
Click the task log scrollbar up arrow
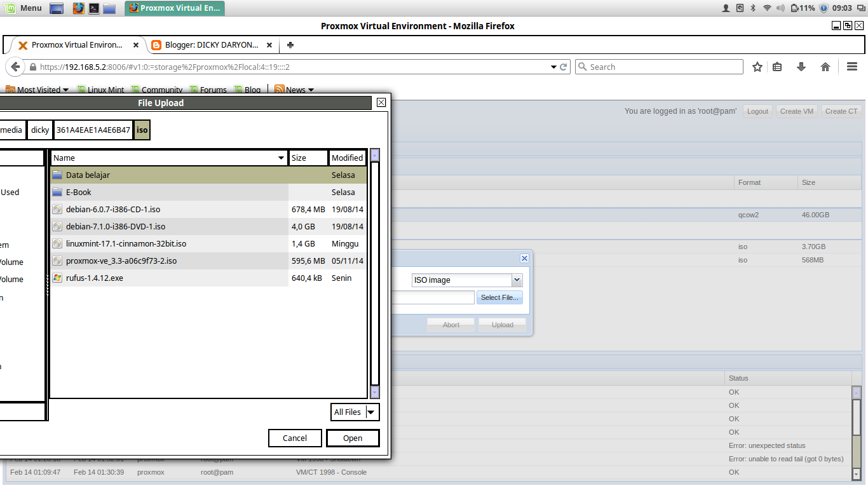pos(857,392)
